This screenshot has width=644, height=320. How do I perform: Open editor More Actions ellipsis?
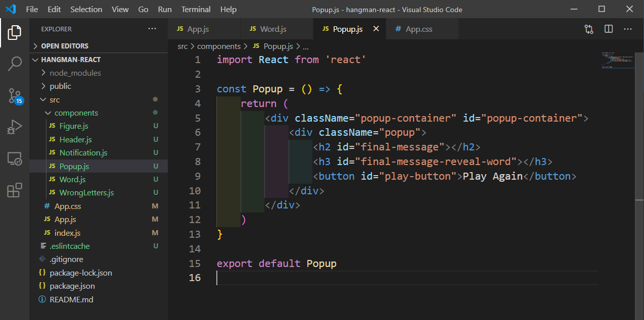(628, 29)
